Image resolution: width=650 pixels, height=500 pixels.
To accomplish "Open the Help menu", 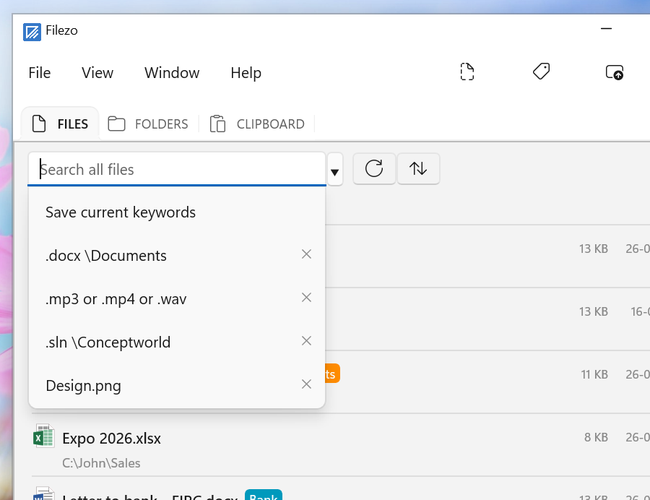I will pyautogui.click(x=246, y=73).
